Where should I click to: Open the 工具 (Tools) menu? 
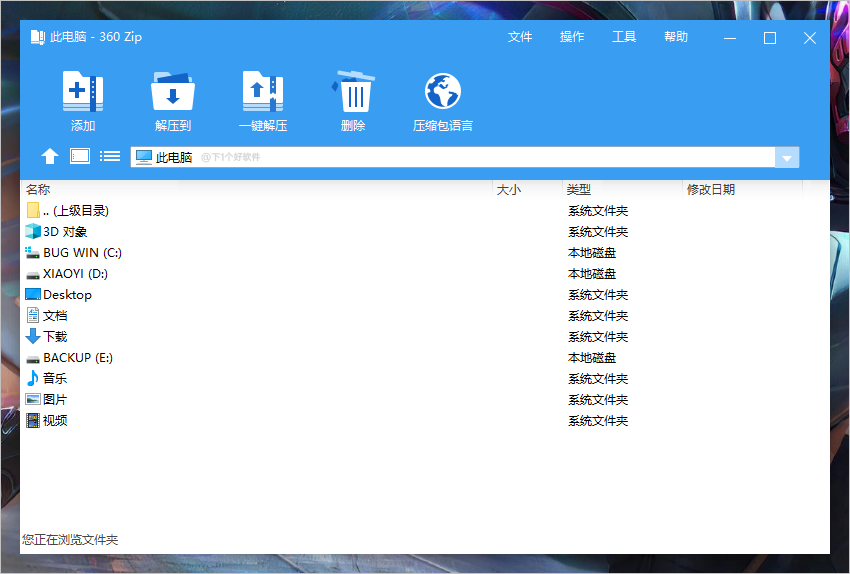(624, 37)
